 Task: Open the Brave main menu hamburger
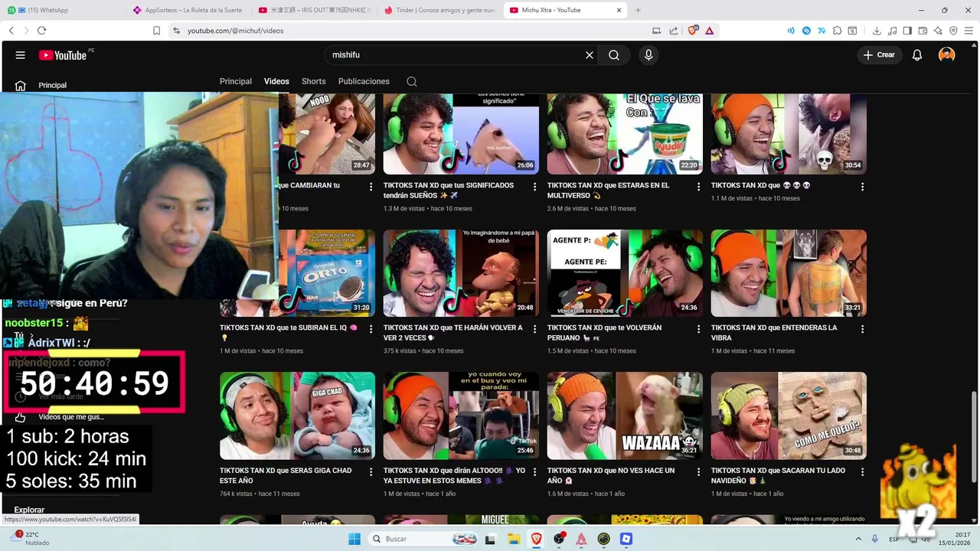pyautogui.click(x=969, y=31)
